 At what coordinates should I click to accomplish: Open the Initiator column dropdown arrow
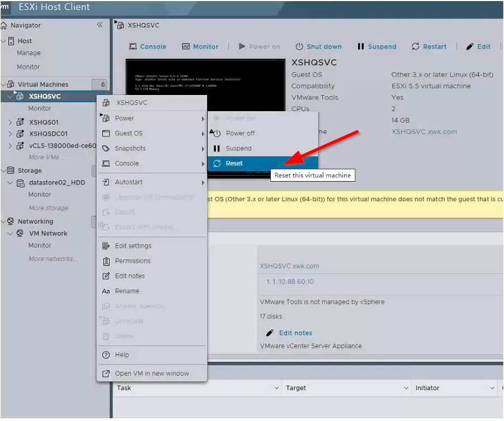pos(492,388)
